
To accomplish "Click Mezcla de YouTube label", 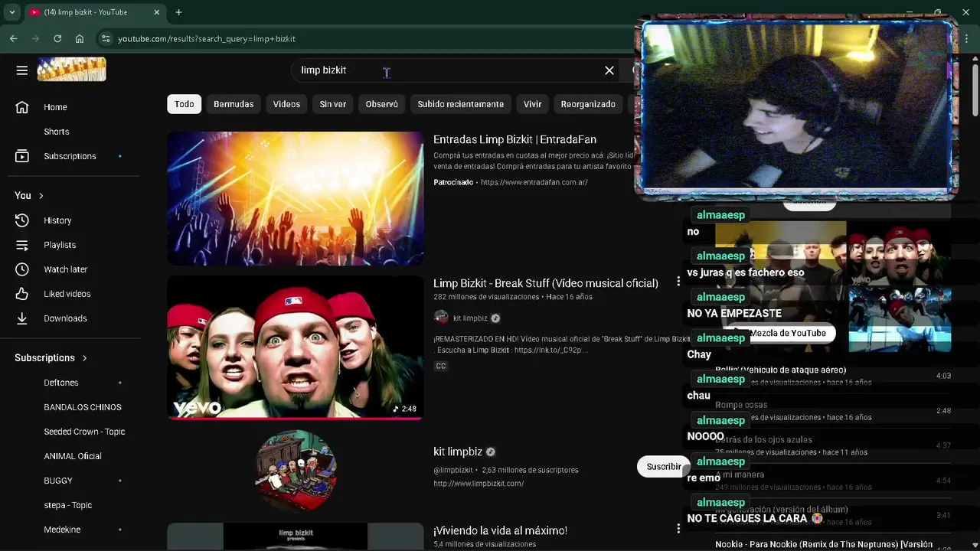I will [x=787, y=333].
